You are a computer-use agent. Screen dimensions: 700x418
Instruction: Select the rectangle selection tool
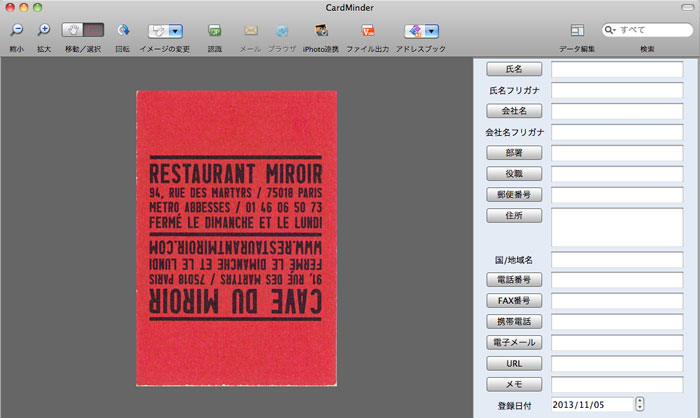93,30
